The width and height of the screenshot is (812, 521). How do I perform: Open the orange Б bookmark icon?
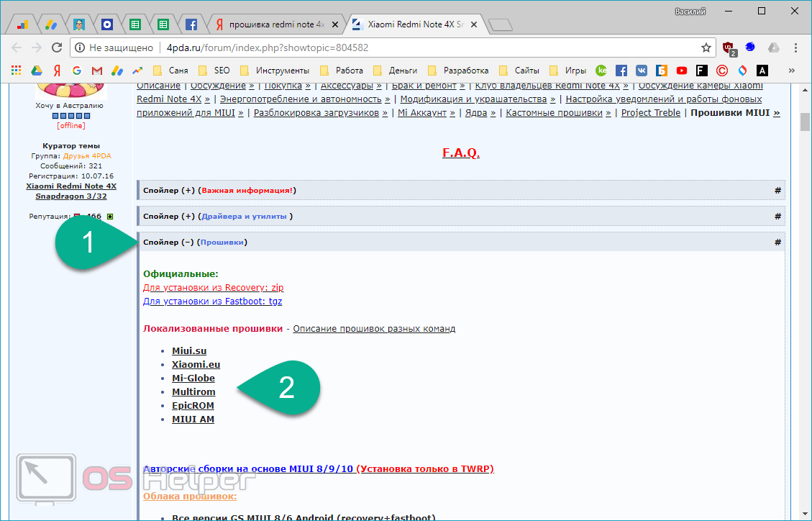coord(661,71)
